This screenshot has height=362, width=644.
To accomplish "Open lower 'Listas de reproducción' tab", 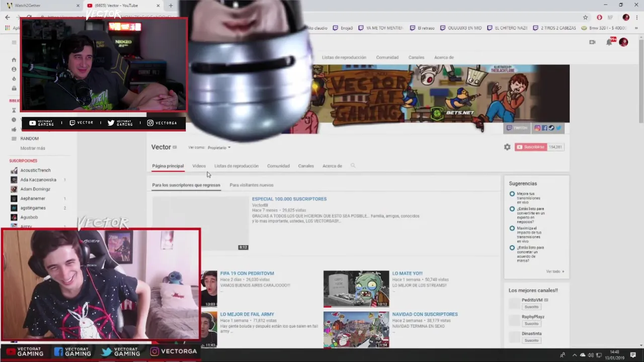I will (236, 166).
